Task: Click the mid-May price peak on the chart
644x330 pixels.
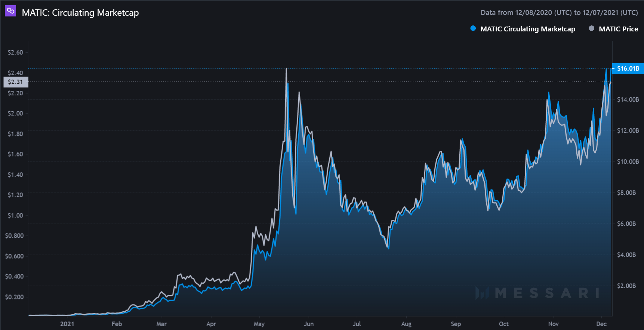Action: [x=286, y=69]
